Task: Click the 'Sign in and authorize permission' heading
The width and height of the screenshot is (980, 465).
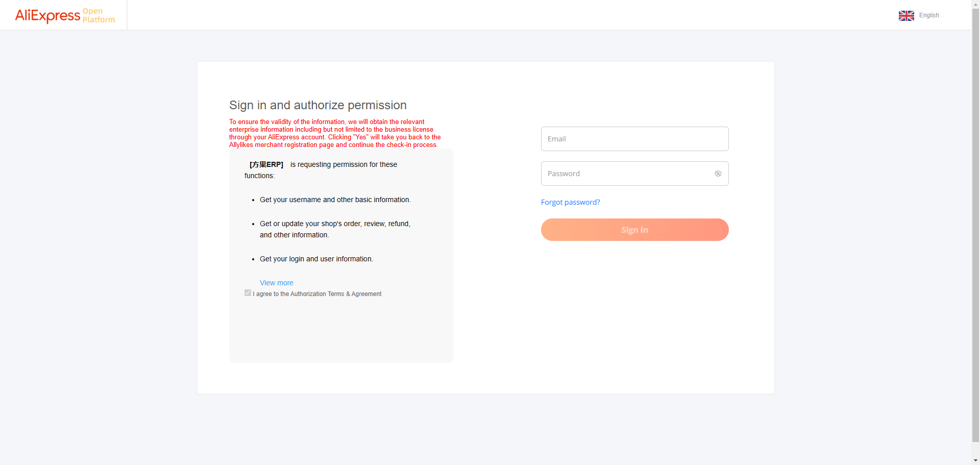Action: coord(317,105)
